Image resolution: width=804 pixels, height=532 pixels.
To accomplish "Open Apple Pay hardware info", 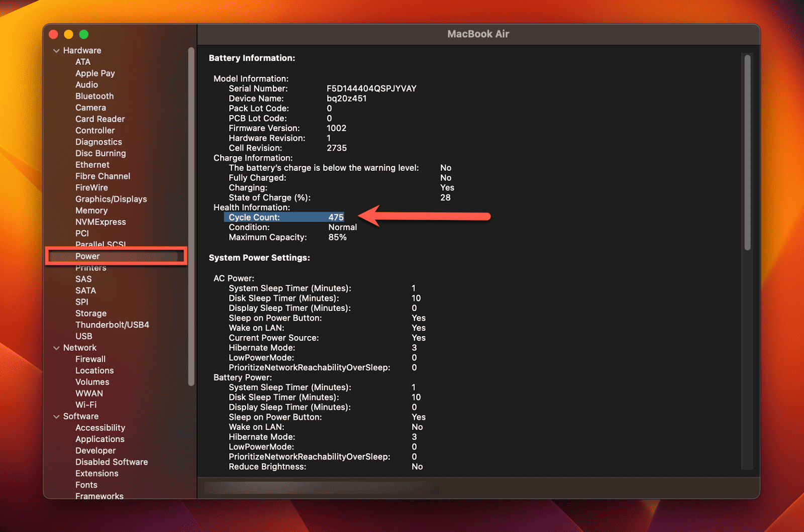I will pyautogui.click(x=95, y=73).
